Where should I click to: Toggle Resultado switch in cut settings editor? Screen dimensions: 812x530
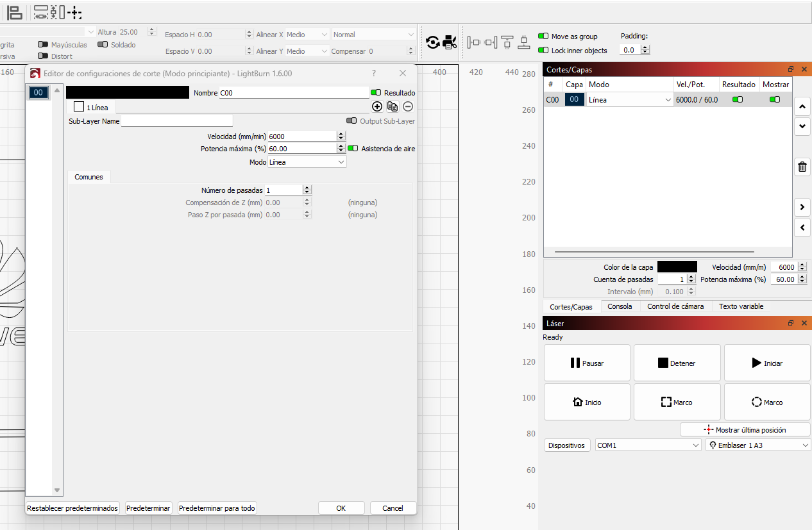tap(376, 93)
